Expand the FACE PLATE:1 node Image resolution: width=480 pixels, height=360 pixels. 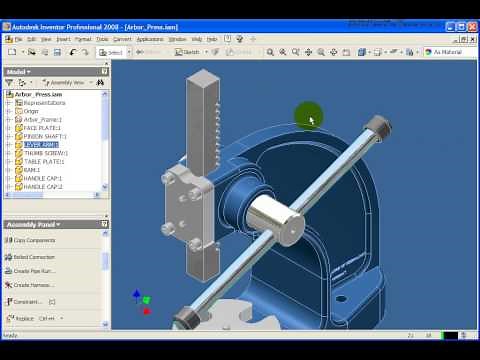(9, 128)
